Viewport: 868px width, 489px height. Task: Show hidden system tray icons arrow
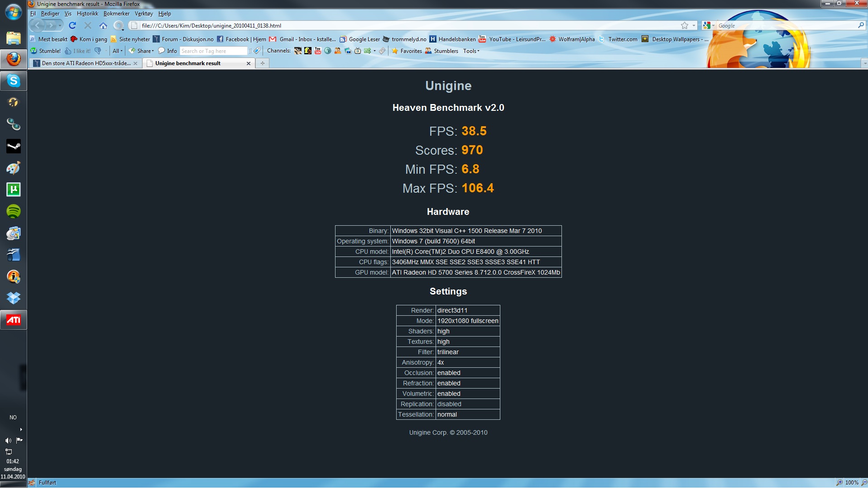click(x=21, y=430)
